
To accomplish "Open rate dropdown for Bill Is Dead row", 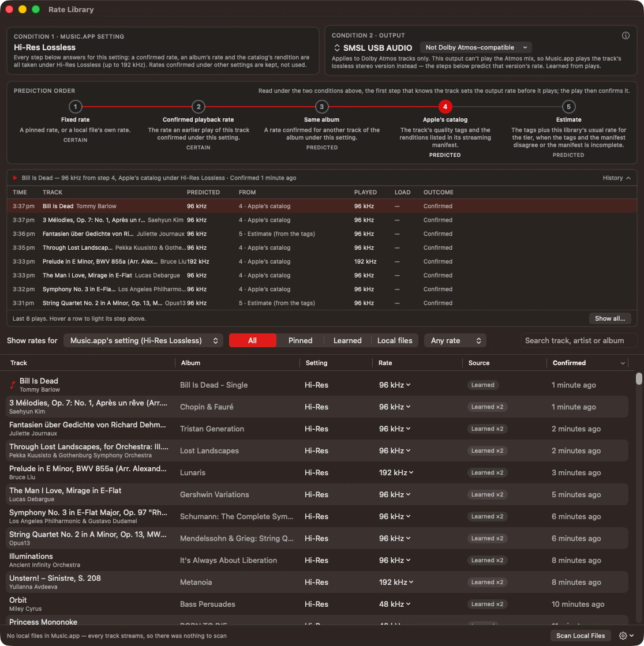I will point(395,385).
